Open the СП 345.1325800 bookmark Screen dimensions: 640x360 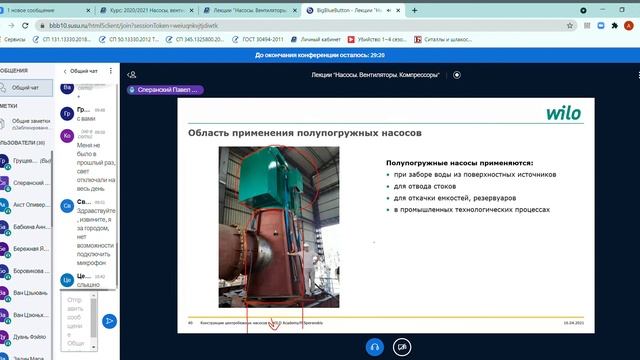[x=195, y=40]
